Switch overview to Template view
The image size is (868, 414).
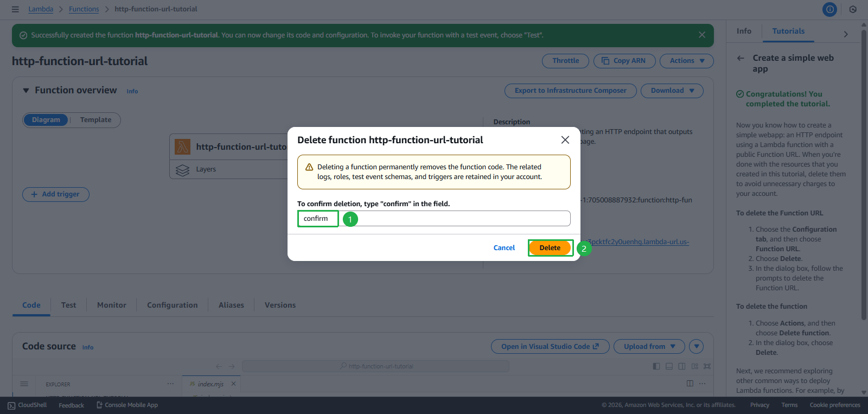coord(95,120)
